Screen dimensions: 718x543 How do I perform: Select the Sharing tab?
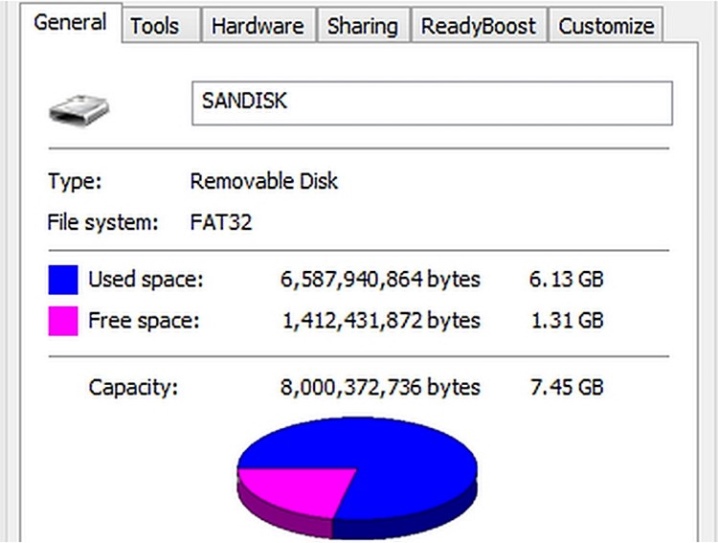[363, 26]
